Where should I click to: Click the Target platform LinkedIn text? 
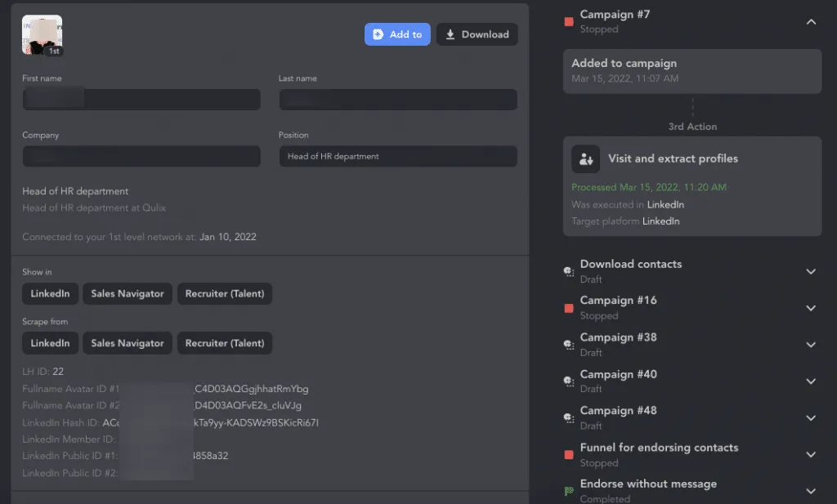point(625,221)
